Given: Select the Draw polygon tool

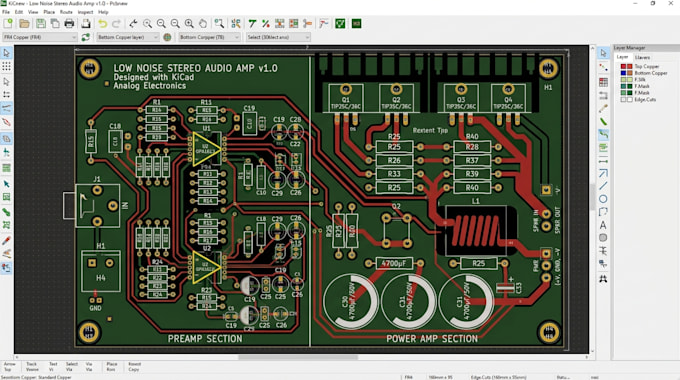Looking at the screenshot, I should coord(603,212).
